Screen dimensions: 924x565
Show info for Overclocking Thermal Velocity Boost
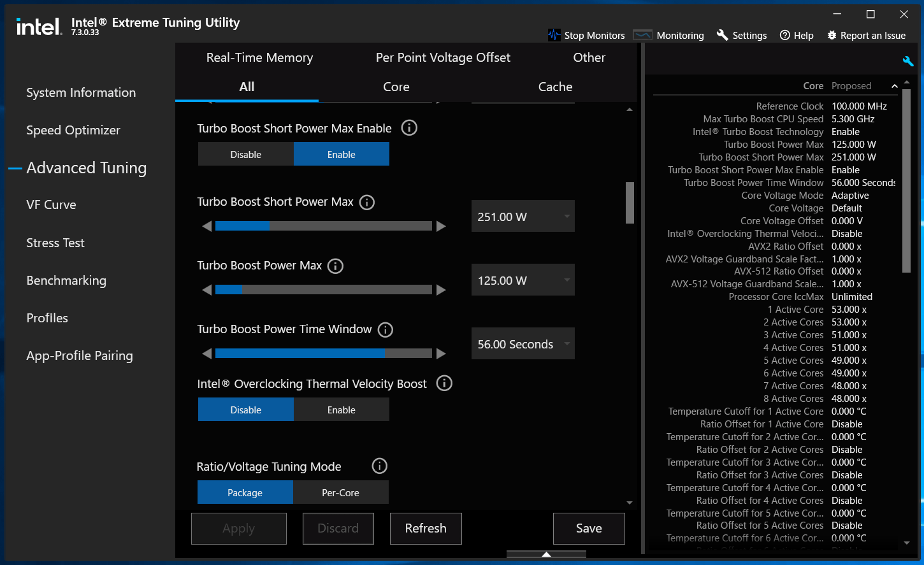[x=444, y=383]
